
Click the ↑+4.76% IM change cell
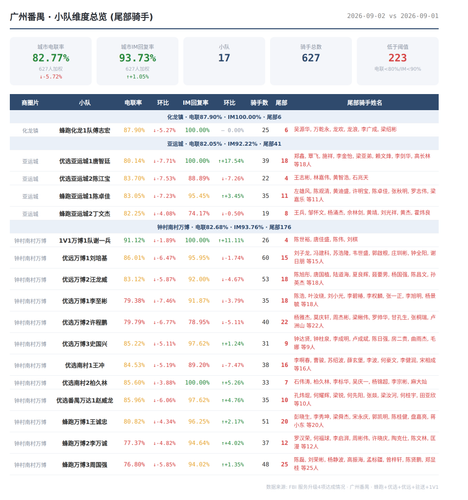tap(232, 400)
